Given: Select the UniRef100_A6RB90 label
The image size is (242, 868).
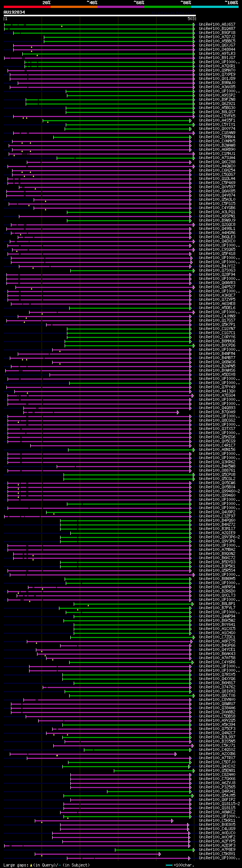Looking at the screenshot, I should coord(217,149).
